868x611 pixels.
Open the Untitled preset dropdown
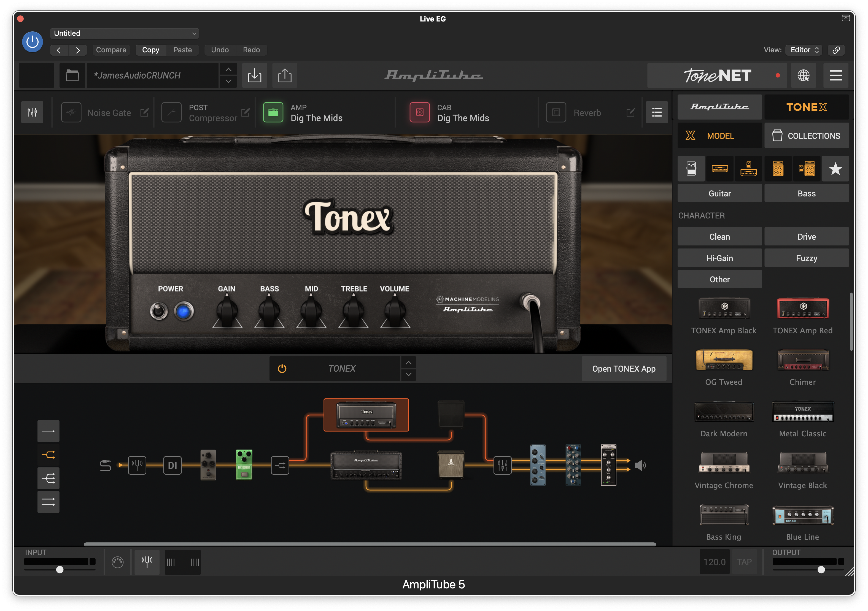pos(124,33)
